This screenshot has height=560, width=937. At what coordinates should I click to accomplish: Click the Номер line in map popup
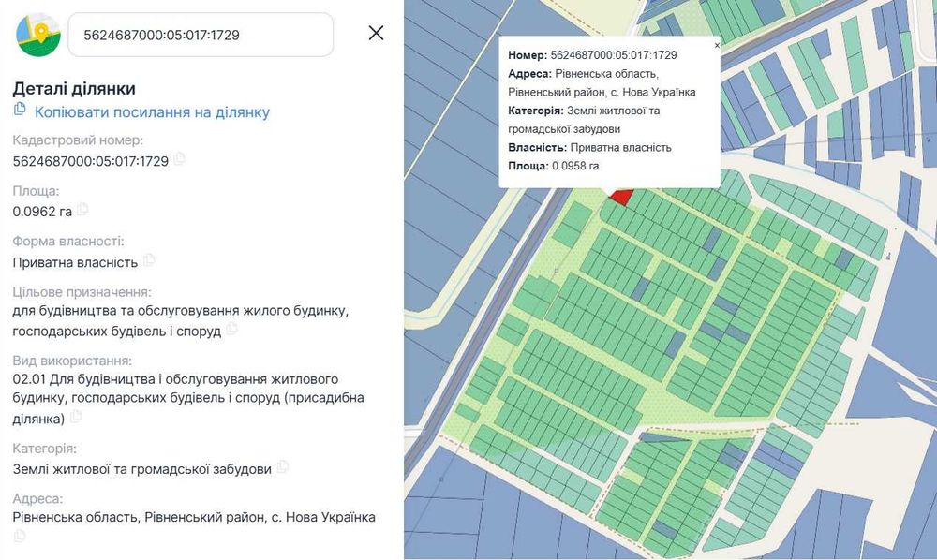pyautogui.click(x=592, y=55)
